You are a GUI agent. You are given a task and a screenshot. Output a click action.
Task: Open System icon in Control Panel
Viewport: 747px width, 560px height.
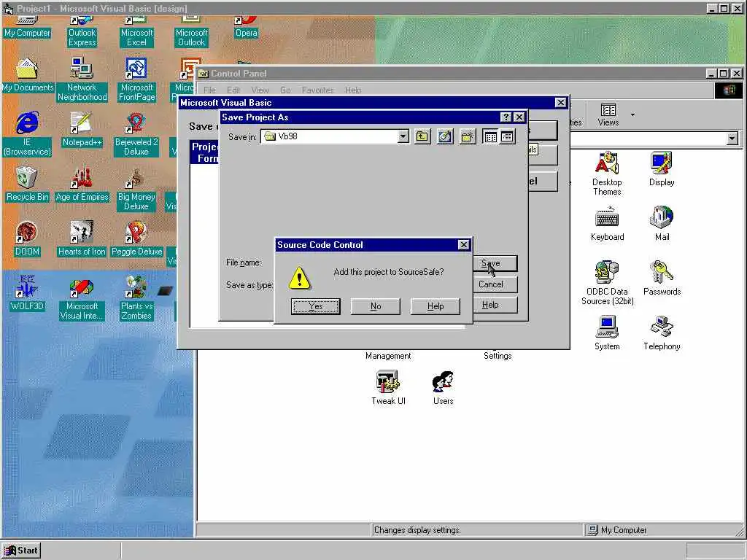[607, 332]
